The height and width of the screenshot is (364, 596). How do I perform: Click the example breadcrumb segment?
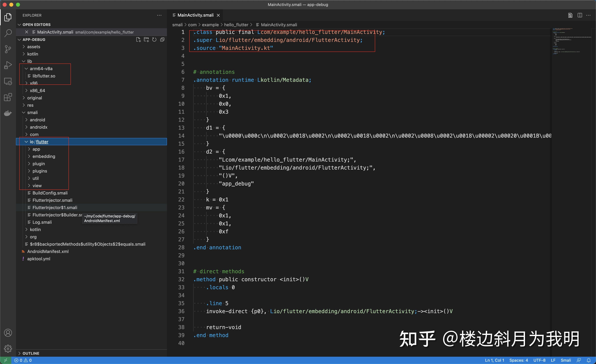210,25
